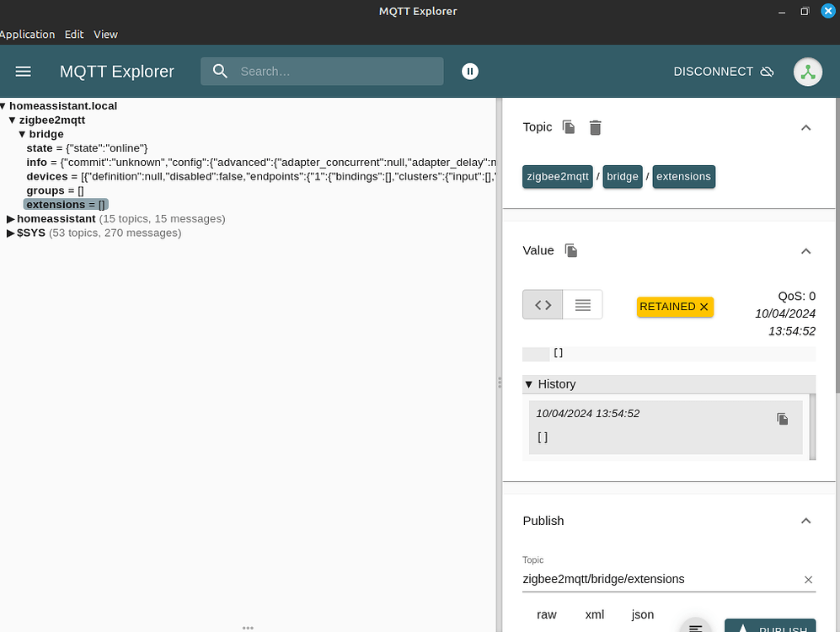Switch value view to diff list mode
Viewport: 840px width, 632px height.
tap(583, 305)
